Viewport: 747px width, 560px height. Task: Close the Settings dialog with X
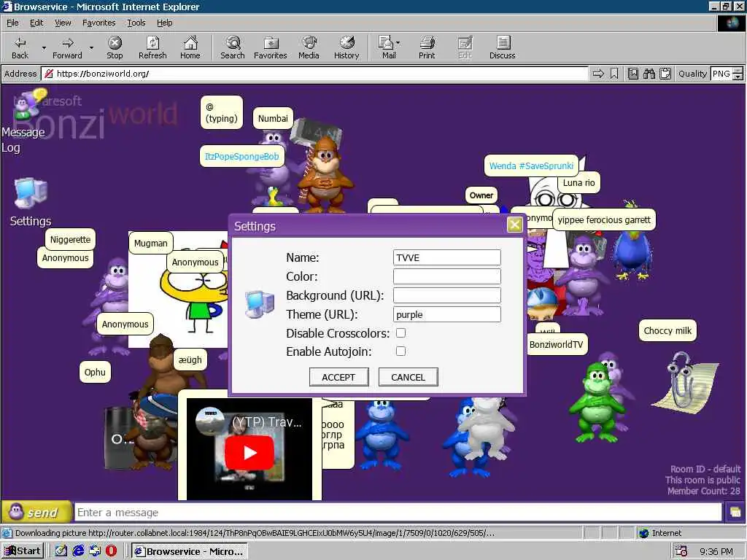click(514, 225)
